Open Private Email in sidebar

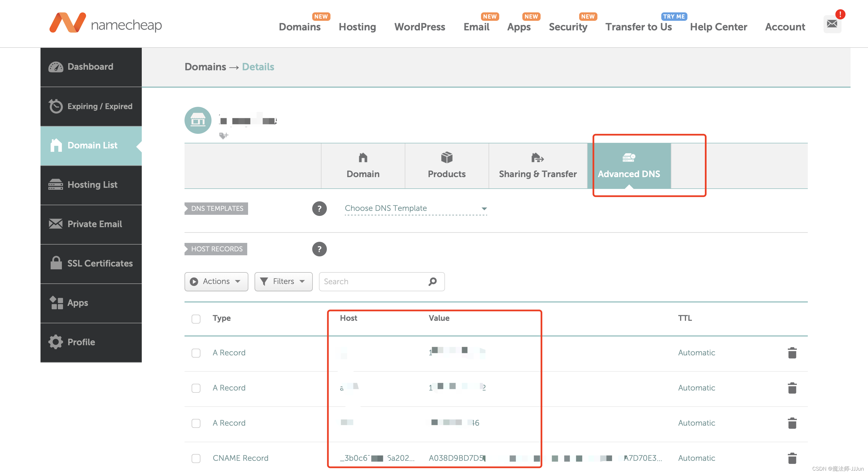tap(91, 224)
